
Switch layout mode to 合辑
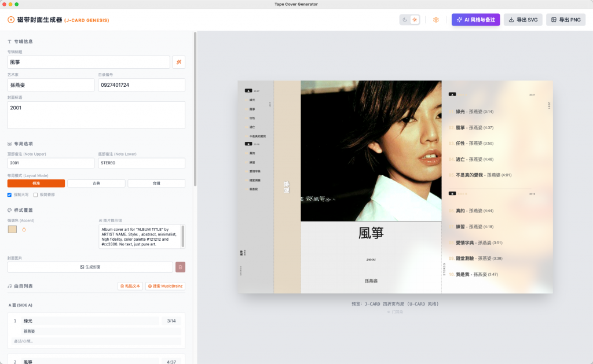[156, 183]
